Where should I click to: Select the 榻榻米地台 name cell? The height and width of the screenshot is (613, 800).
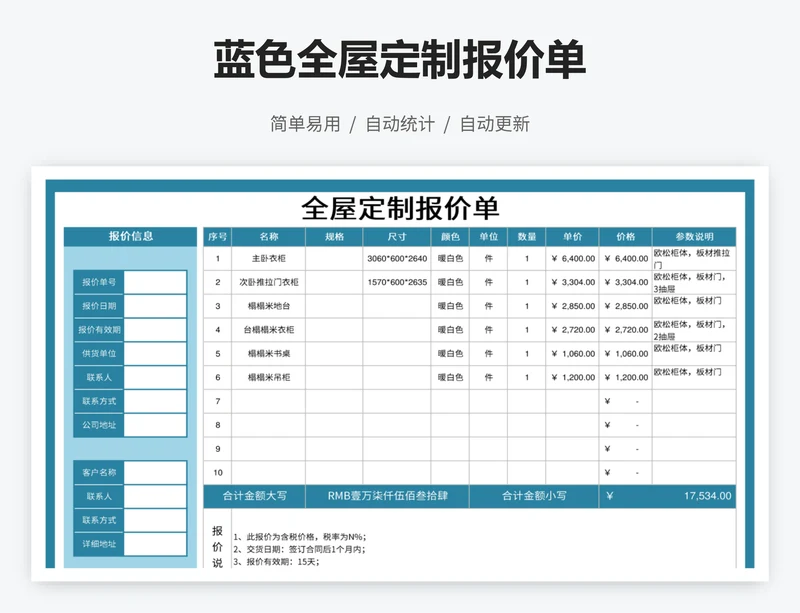(268, 306)
